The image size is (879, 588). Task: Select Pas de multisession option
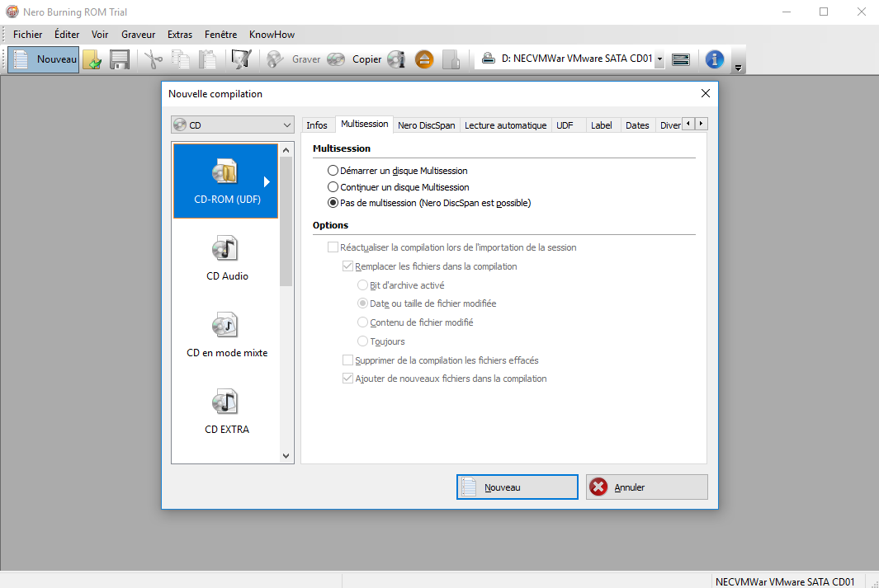click(333, 203)
